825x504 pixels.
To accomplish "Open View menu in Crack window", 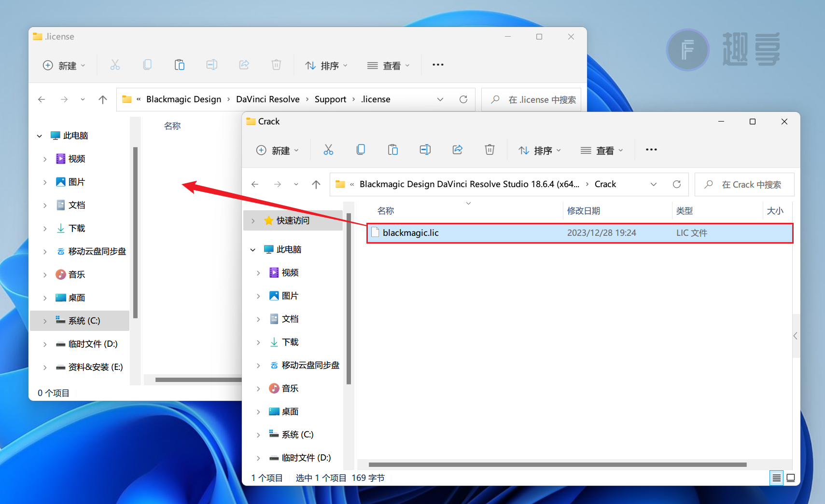I will click(x=601, y=150).
